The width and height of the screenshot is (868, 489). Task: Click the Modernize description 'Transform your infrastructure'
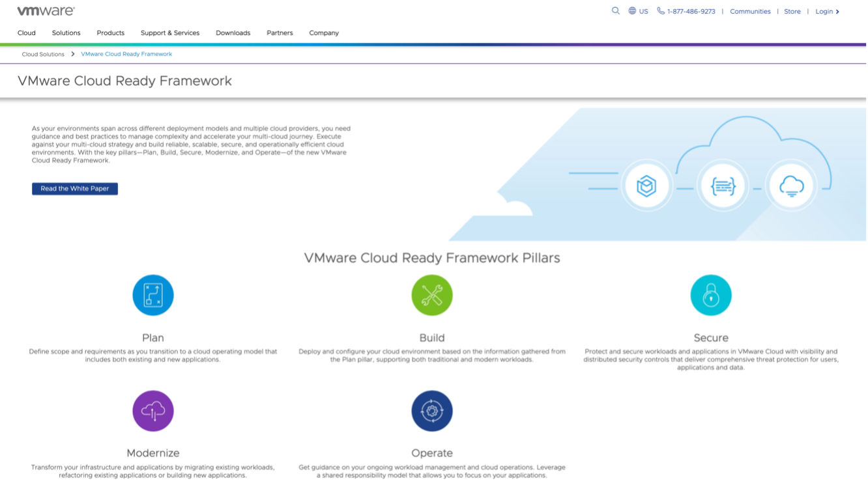[153, 471]
